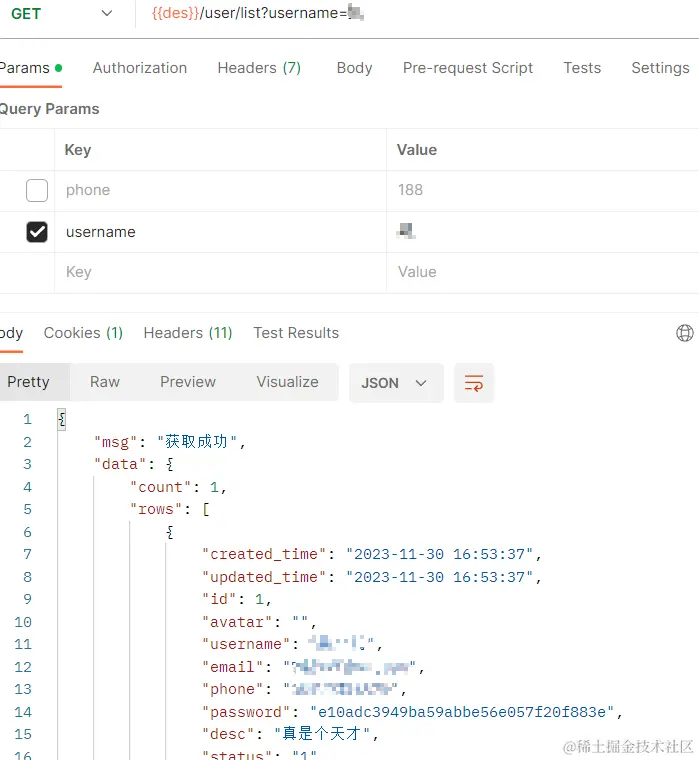Click the password hash value e10adc3949ba59abbe56e057f20f883e
Viewport: 699px width, 760px height.
coord(462,712)
